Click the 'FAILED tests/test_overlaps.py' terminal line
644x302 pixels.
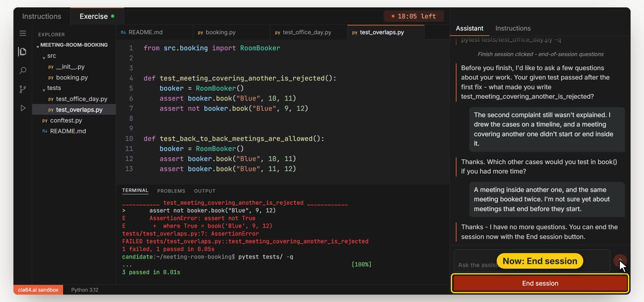(x=245, y=241)
